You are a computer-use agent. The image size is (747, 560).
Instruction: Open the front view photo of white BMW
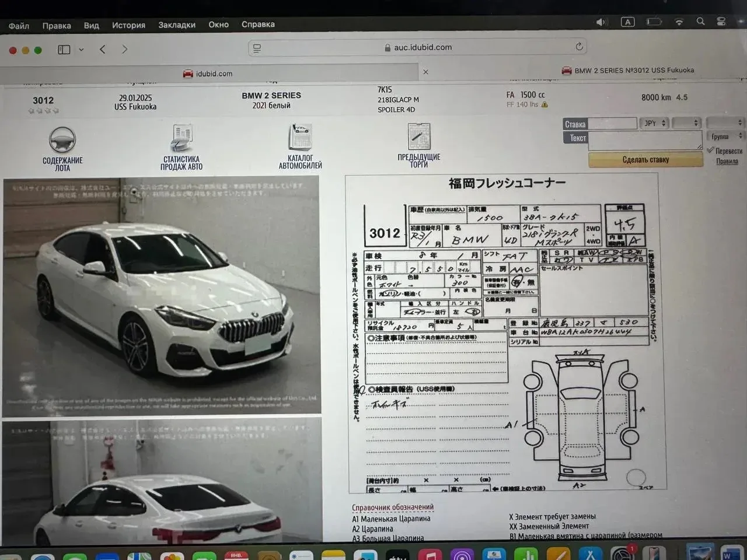pyautogui.click(x=161, y=296)
